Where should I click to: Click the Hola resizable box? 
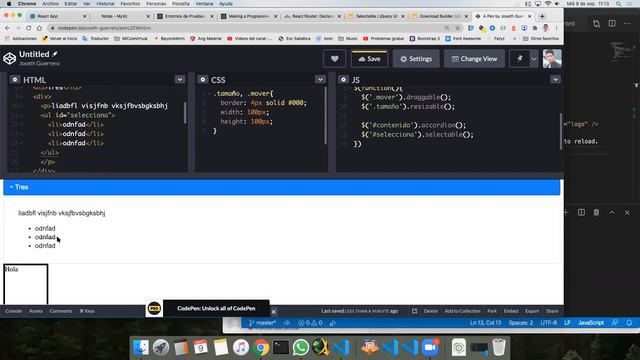(26, 284)
